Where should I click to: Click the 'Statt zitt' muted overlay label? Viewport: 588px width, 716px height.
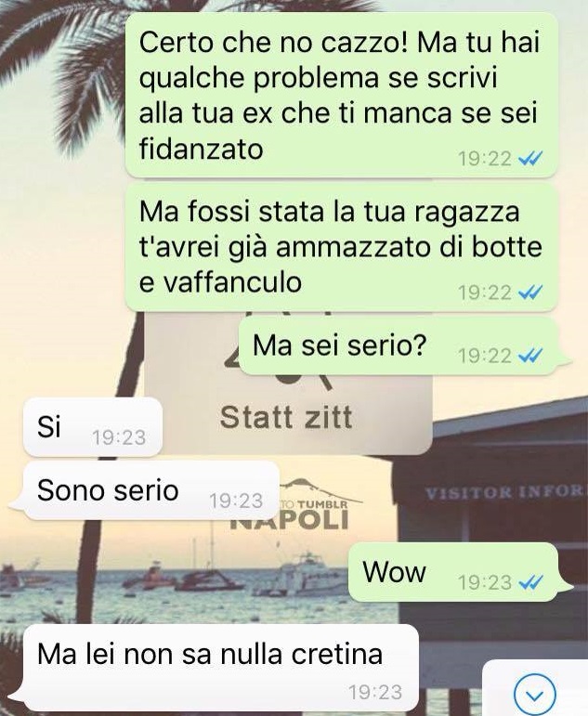point(286,417)
